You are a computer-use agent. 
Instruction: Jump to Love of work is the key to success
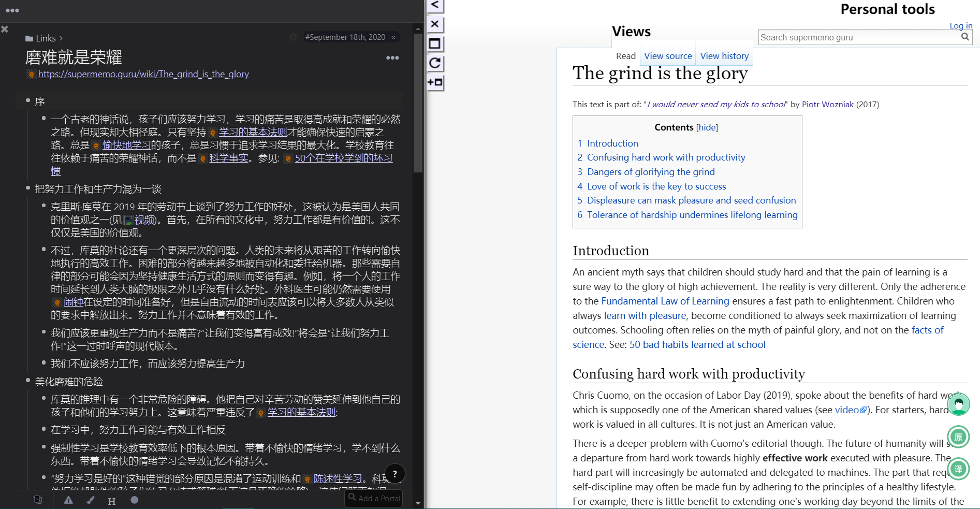tap(652, 186)
